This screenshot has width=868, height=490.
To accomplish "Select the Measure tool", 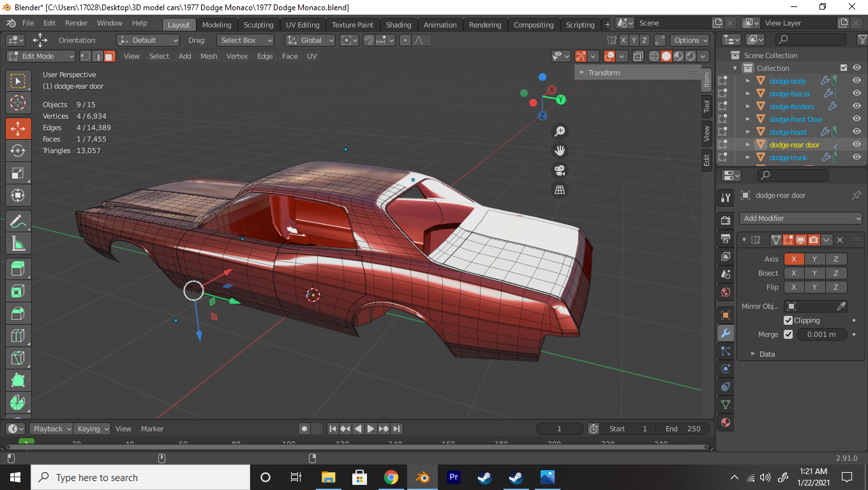I will click(x=18, y=244).
